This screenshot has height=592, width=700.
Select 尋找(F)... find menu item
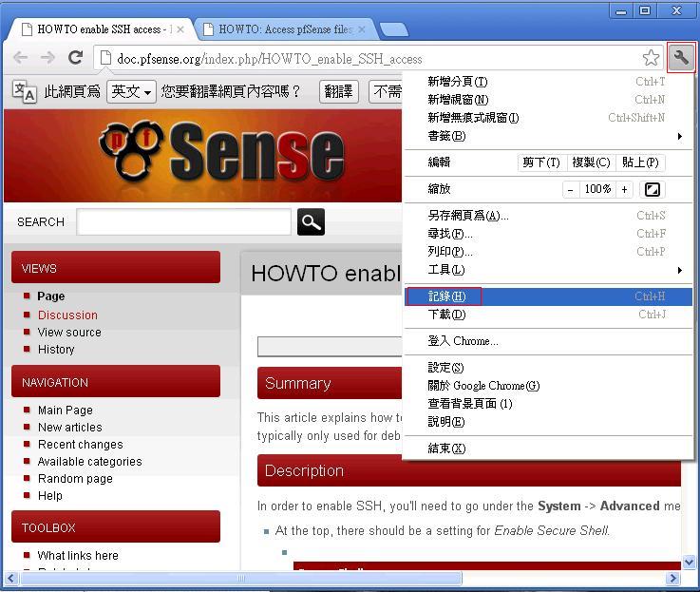click(549, 234)
